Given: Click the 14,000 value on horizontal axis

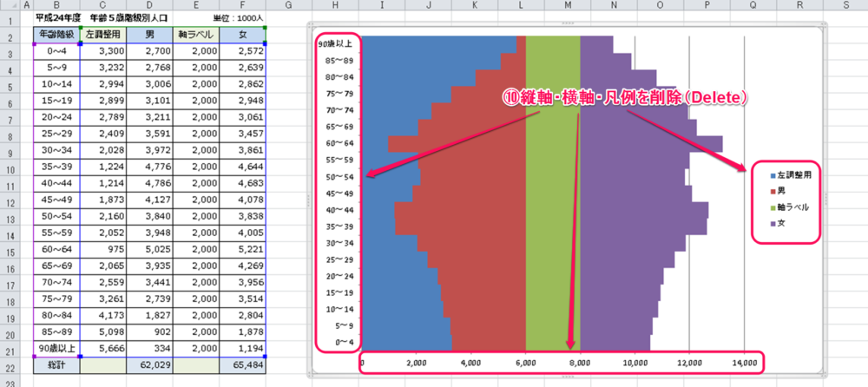Looking at the screenshot, I should 745,363.
